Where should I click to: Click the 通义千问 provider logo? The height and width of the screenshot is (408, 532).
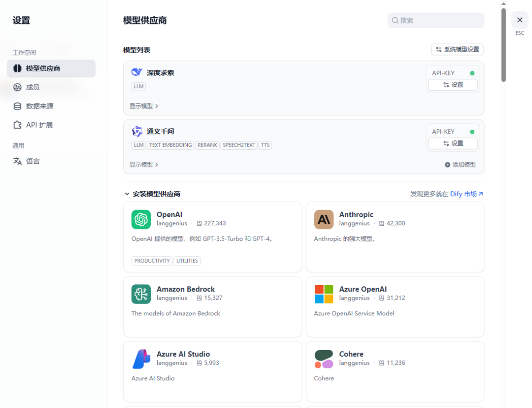tap(137, 131)
